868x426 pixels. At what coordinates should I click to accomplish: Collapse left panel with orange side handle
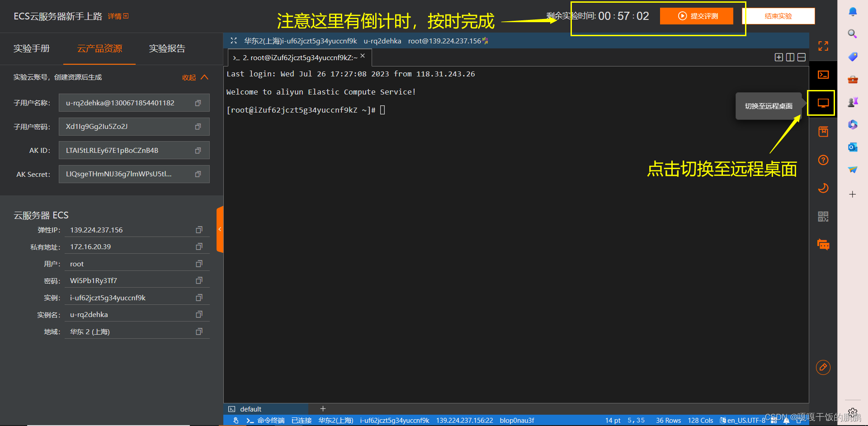click(x=220, y=229)
